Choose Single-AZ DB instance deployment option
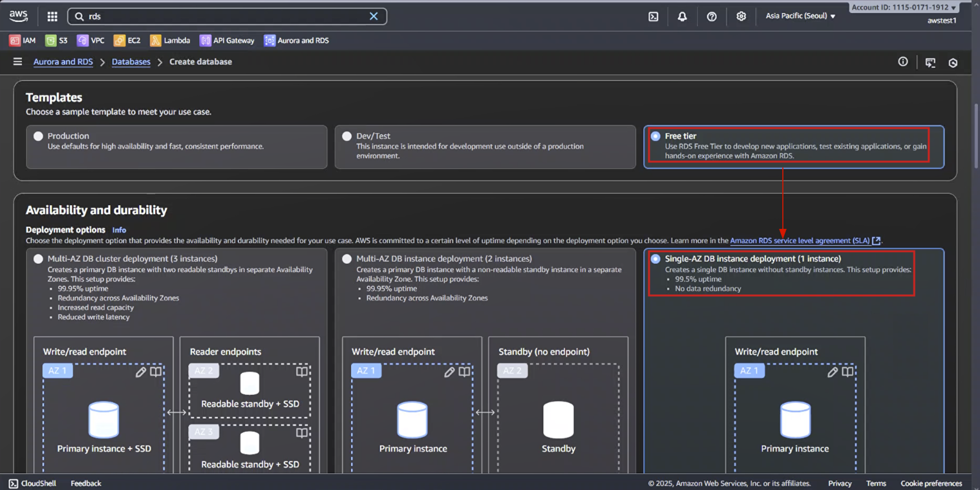980x490 pixels. pyautogui.click(x=656, y=259)
